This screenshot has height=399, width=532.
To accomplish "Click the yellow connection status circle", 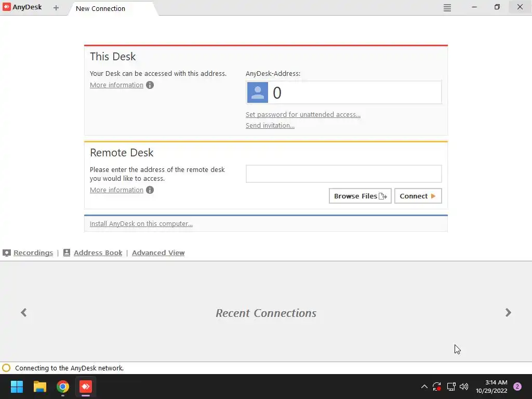I will (6, 368).
